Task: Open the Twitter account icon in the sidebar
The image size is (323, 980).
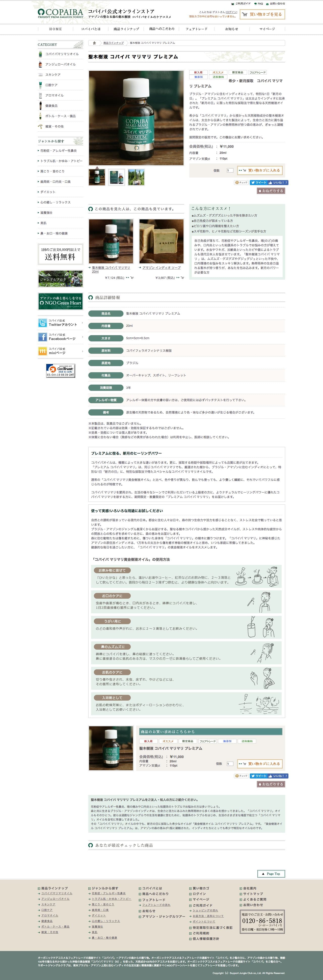Action: [43, 323]
